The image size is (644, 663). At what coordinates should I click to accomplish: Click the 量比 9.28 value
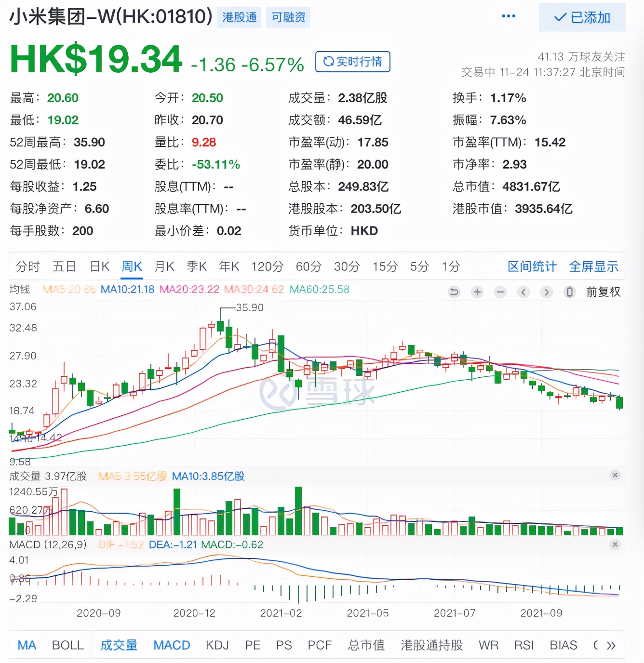tap(204, 142)
